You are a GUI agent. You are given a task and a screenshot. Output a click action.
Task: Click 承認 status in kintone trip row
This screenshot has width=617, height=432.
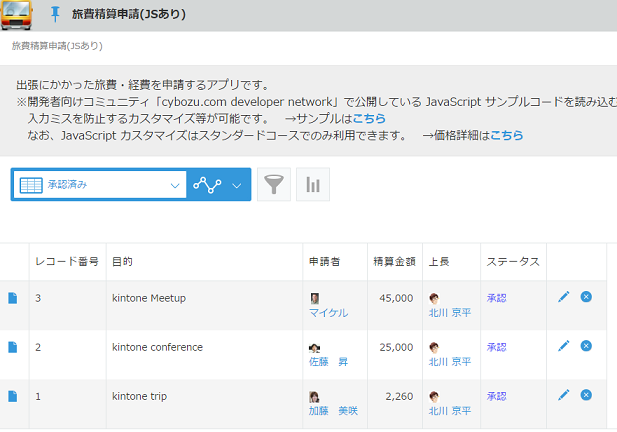coord(496,396)
